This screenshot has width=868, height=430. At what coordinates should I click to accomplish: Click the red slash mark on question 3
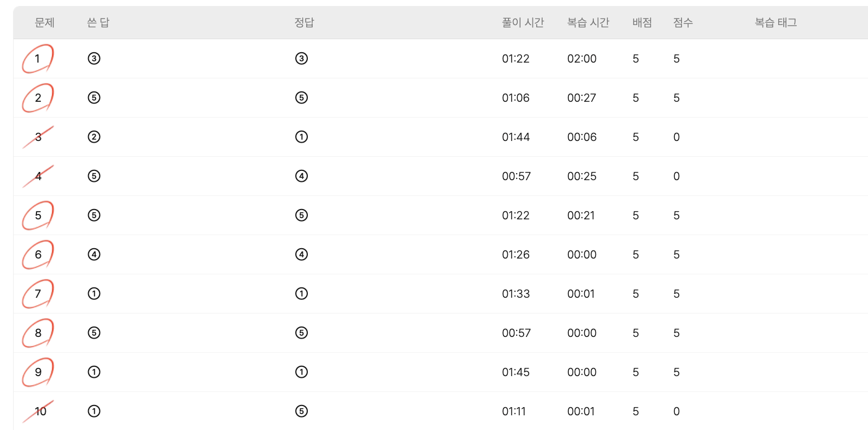[38, 137]
